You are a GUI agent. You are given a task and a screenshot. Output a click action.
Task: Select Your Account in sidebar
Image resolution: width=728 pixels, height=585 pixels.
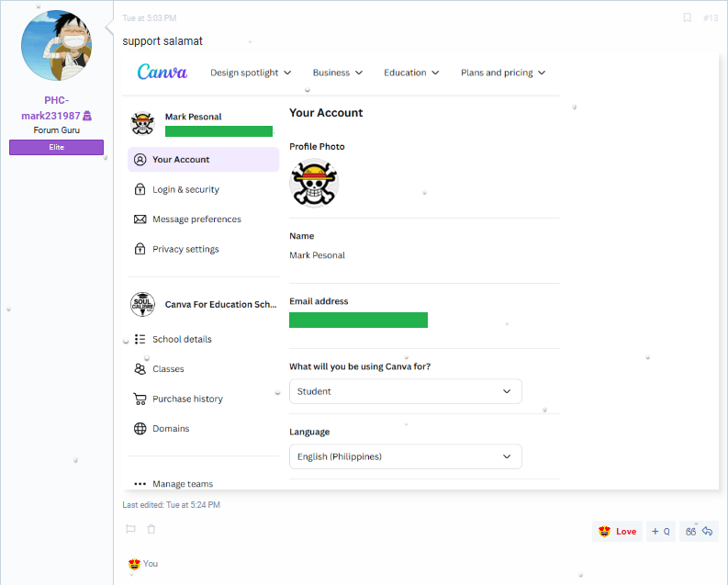(x=204, y=159)
